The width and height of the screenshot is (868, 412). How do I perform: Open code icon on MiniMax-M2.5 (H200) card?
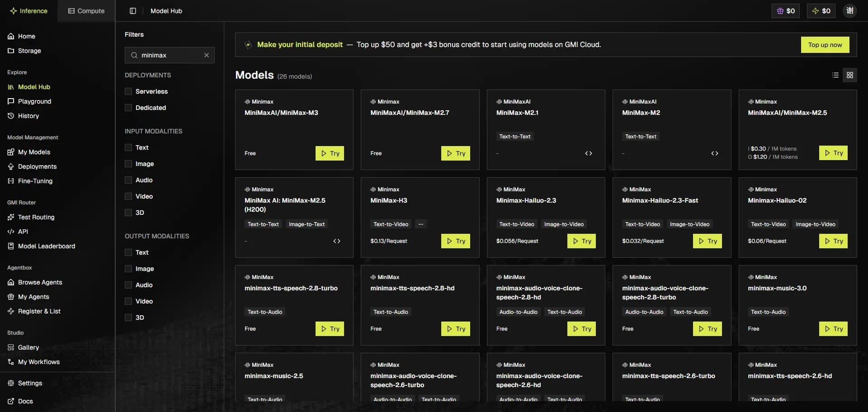coord(337,241)
